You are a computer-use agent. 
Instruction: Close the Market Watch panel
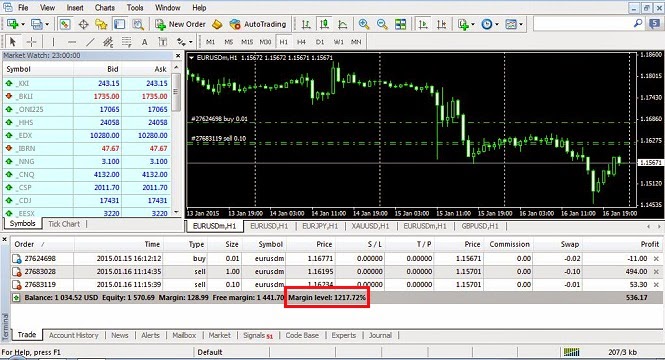(178, 56)
